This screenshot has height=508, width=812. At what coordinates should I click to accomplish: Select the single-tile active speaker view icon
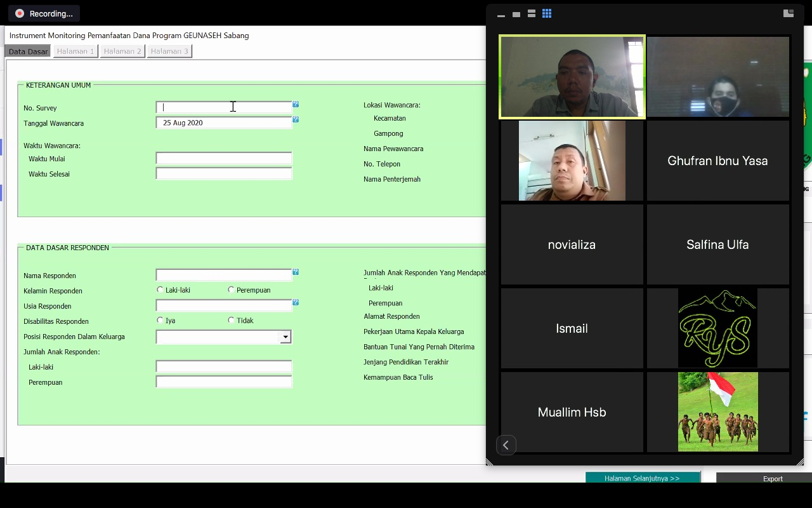[x=516, y=14]
